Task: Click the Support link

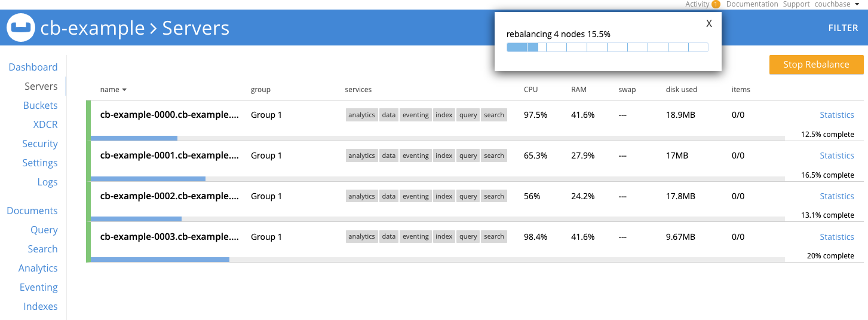Action: click(796, 4)
